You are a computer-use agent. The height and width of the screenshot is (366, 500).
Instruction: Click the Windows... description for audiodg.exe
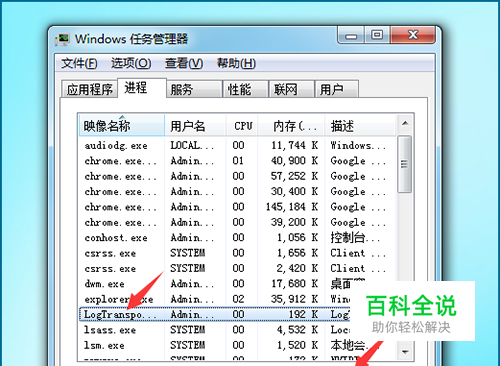point(358,145)
